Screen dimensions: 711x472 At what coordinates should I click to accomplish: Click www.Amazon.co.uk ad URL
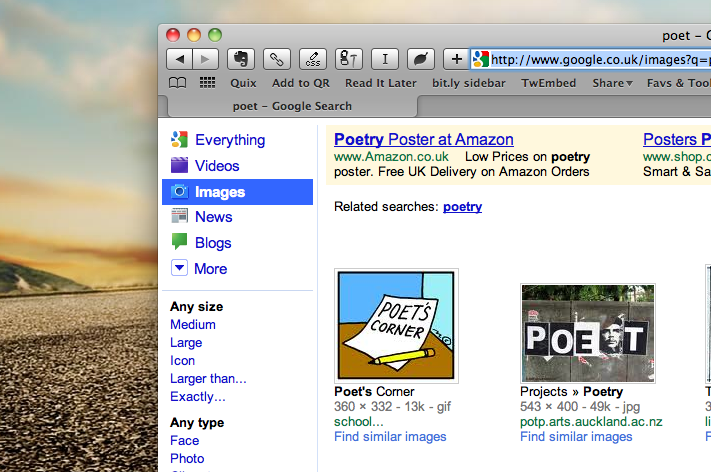pyautogui.click(x=391, y=156)
